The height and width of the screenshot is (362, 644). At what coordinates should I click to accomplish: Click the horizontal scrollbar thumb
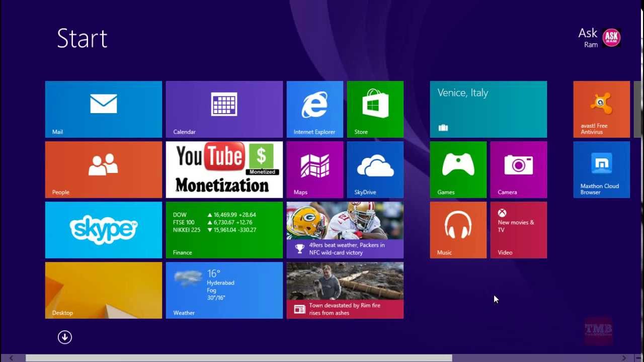[x=239, y=358]
